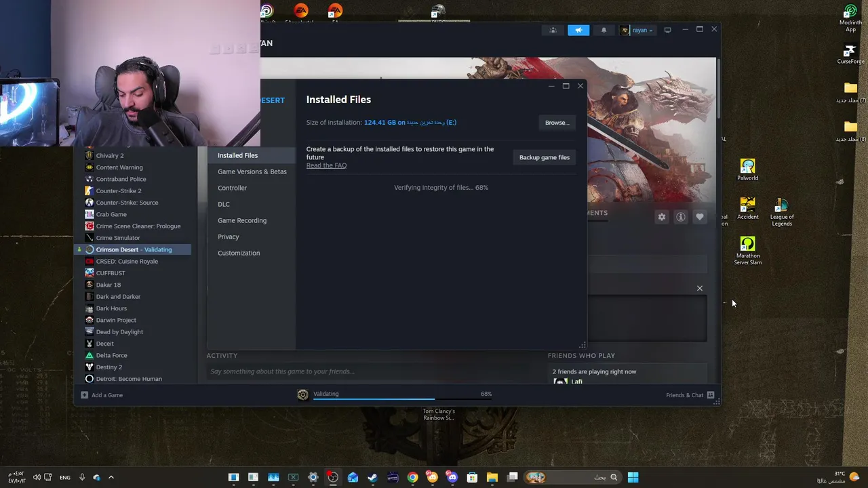Screen dimensions: 868x488
Task: Open the rayan account dropdown
Action: (638, 30)
